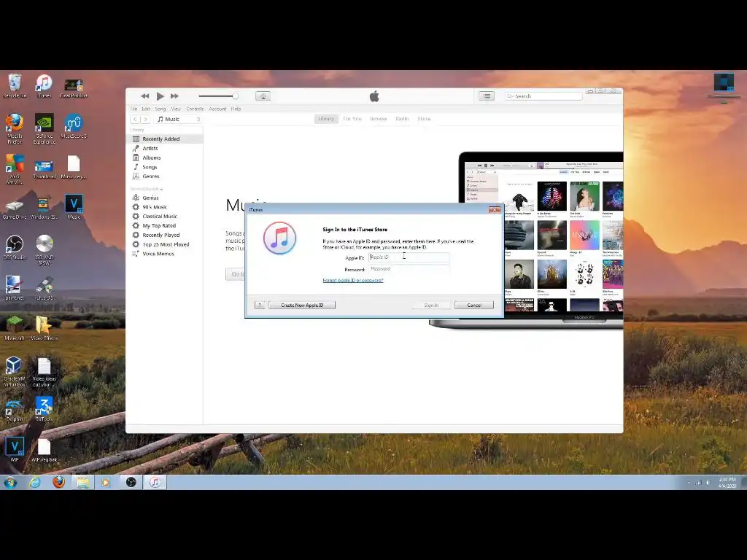Open the Recycle Bin desktop icon

click(x=15, y=86)
